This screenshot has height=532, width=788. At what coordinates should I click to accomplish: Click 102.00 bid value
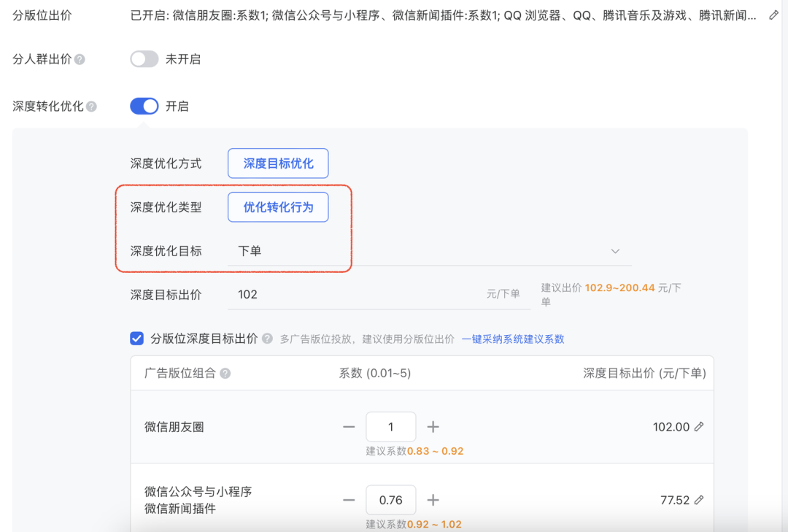click(x=671, y=427)
